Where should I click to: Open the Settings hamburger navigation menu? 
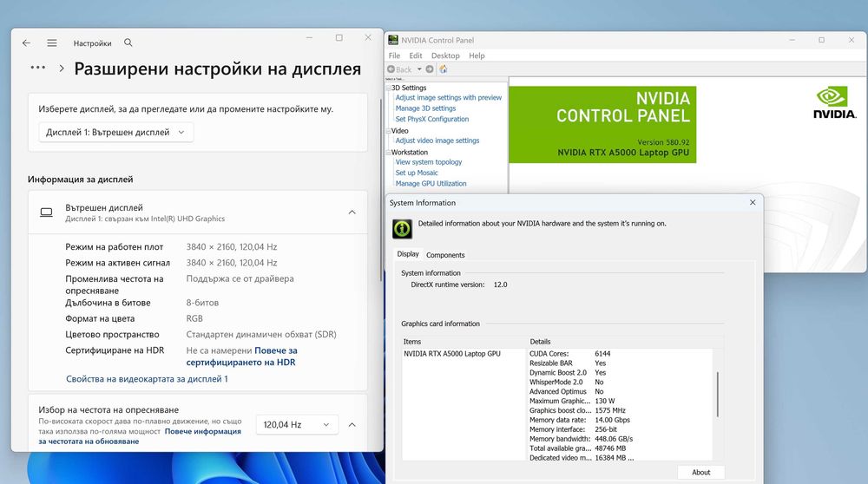point(52,43)
